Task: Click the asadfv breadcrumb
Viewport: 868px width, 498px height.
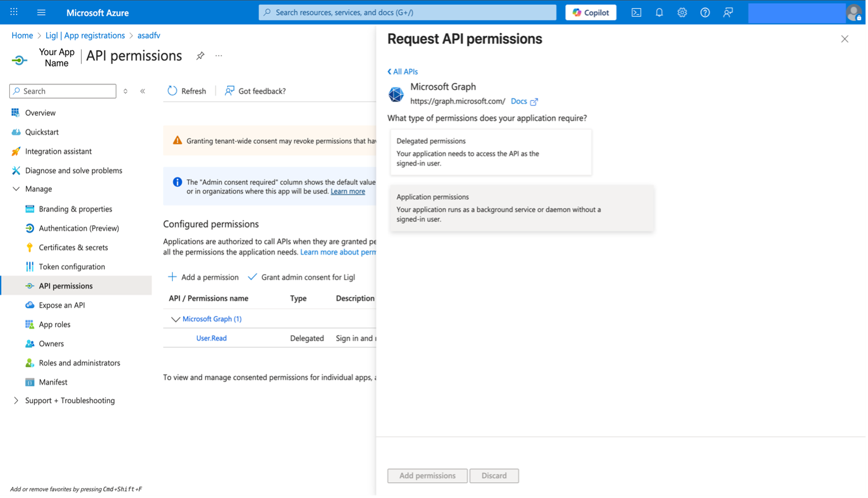Action: pos(149,35)
